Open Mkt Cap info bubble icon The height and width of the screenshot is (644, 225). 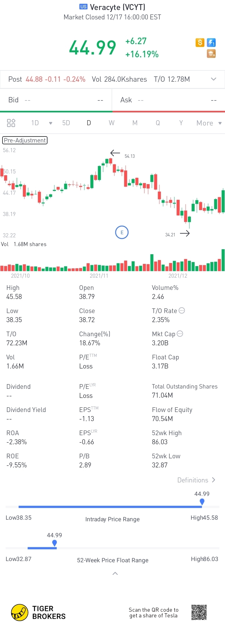[x=180, y=334]
